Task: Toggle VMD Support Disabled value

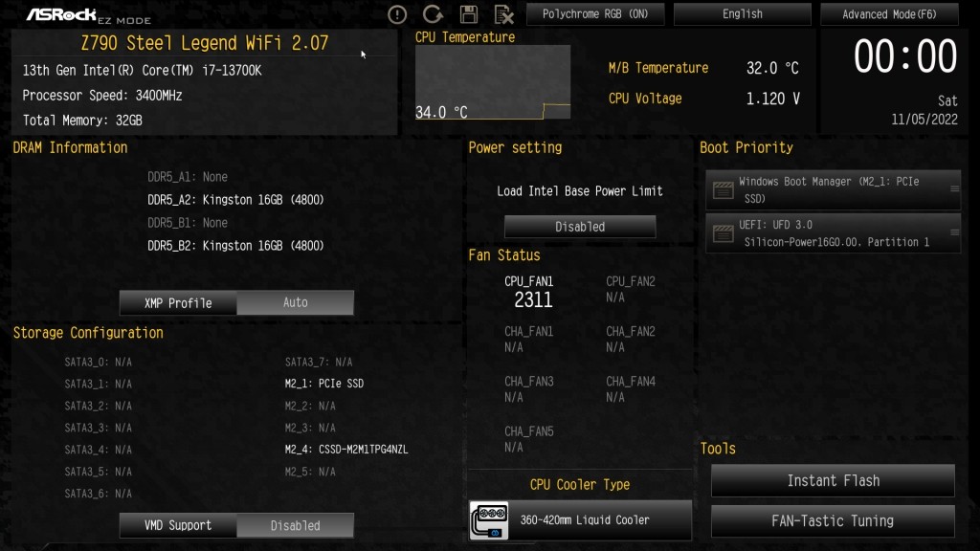Action: click(x=295, y=525)
